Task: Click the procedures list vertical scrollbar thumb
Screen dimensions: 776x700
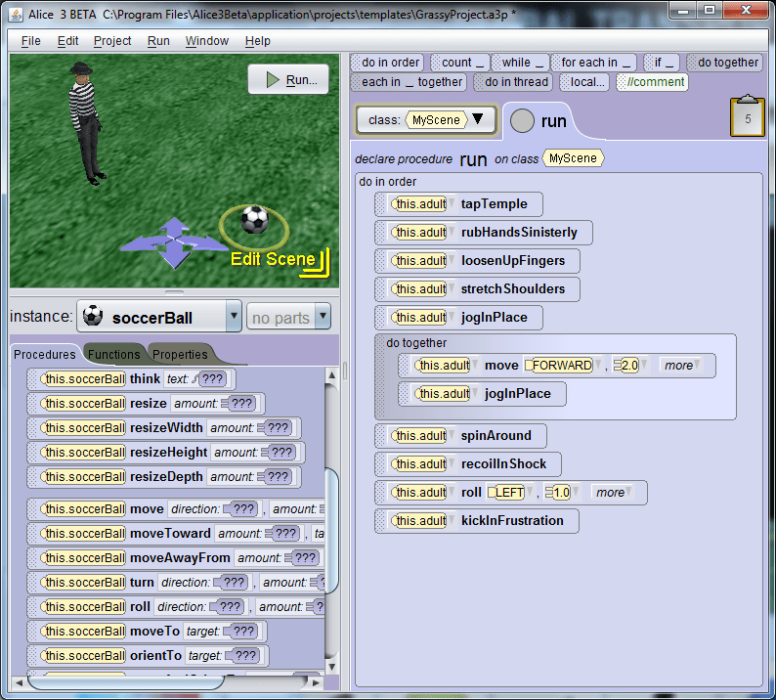Action: pyautogui.click(x=331, y=530)
